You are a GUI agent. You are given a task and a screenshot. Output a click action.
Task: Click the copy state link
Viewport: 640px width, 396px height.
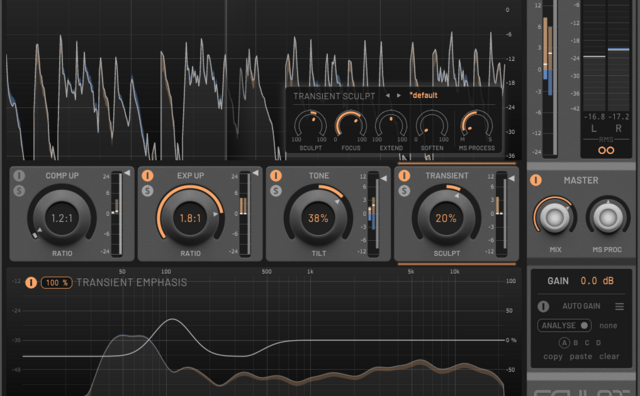point(553,356)
